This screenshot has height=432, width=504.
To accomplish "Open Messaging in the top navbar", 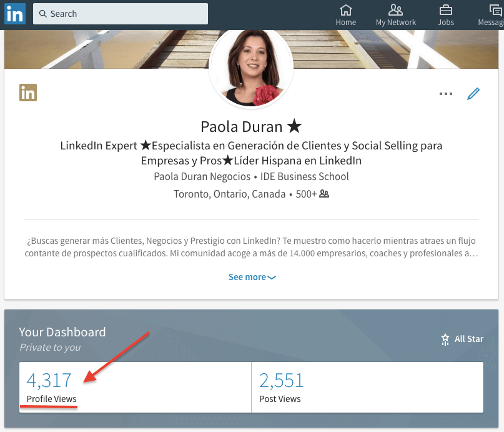I will click(491, 15).
